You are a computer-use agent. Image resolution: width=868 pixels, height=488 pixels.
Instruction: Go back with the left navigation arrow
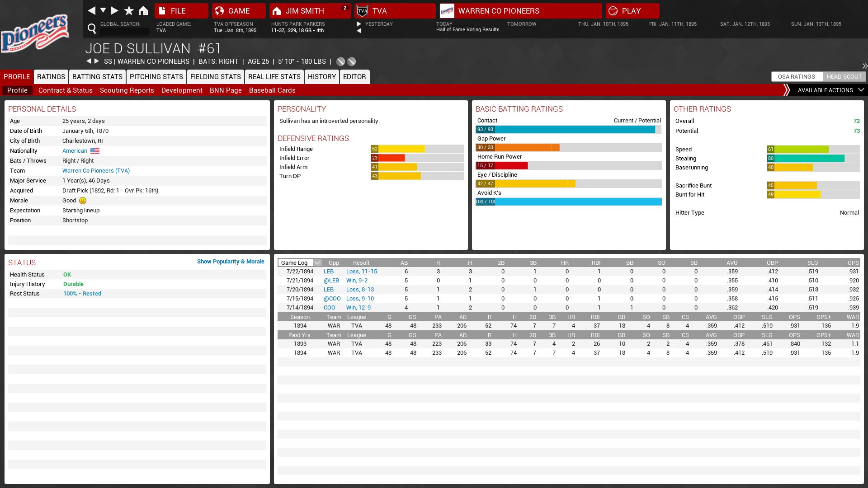coord(92,10)
